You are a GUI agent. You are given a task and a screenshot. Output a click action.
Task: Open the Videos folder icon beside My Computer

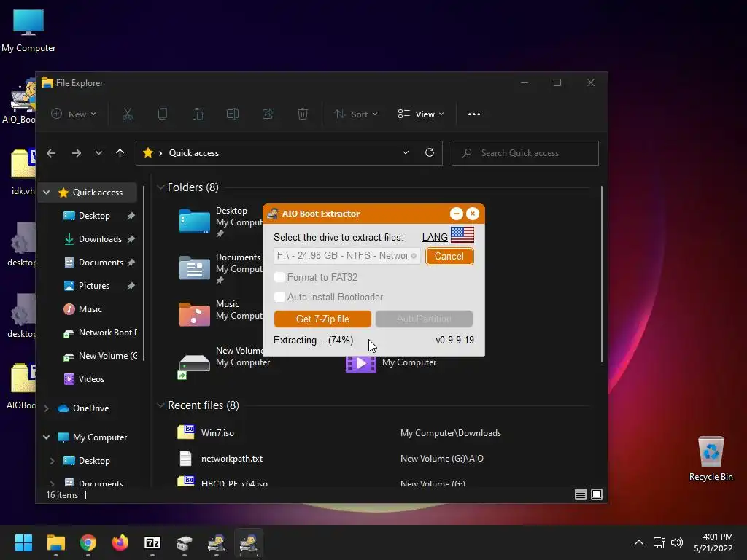click(x=360, y=364)
